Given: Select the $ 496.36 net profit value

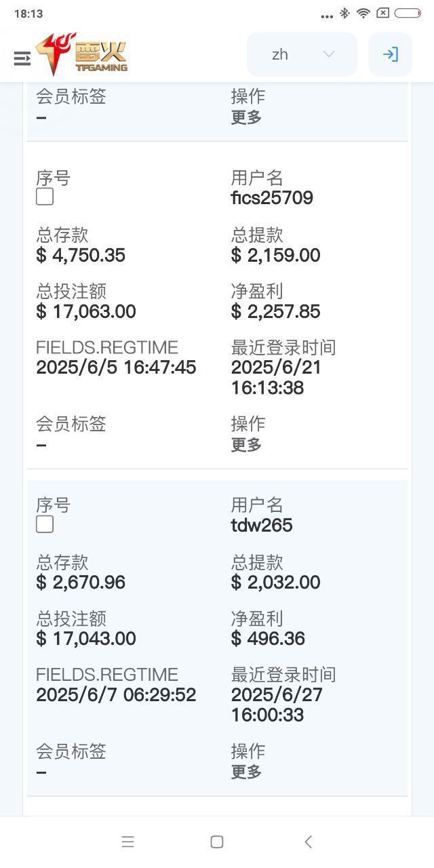Looking at the screenshot, I should 268,638.
